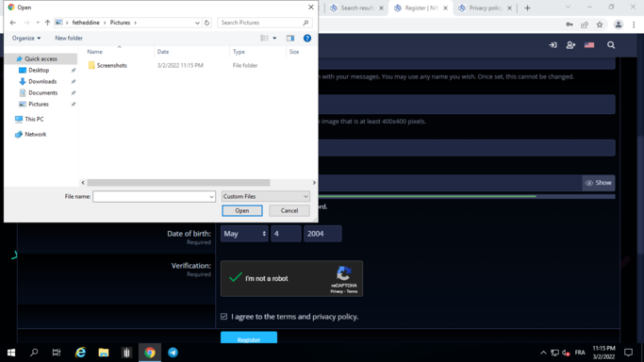644x362 pixels.
Task: Refresh the Pictures folder listing
Action: [207, 23]
